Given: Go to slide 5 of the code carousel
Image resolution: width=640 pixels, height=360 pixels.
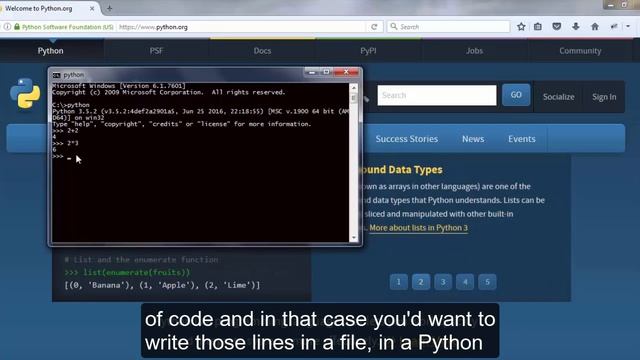Looking at the screenshot, I should [x=487, y=282].
